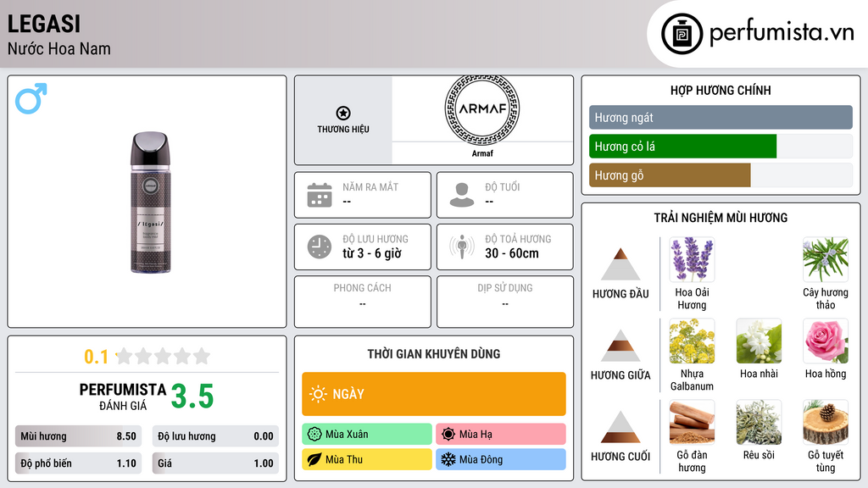The height and width of the screenshot is (488, 868).
Task: Click the star icon above Thương Hiệu
Action: 342,114
